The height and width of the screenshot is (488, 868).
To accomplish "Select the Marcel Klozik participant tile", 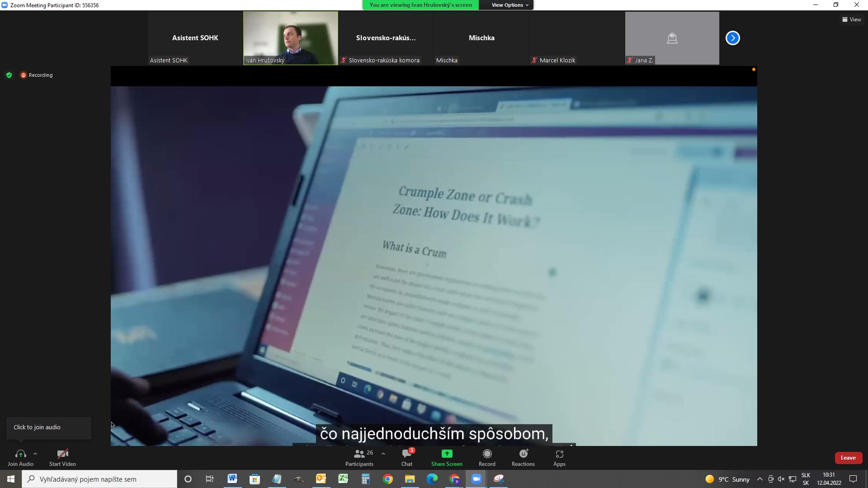I will click(x=577, y=38).
